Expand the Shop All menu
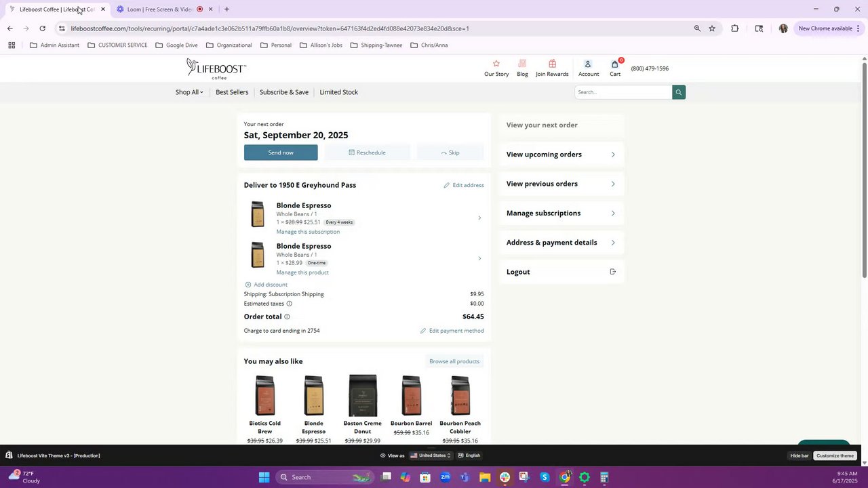This screenshot has width=868, height=488. tap(189, 92)
